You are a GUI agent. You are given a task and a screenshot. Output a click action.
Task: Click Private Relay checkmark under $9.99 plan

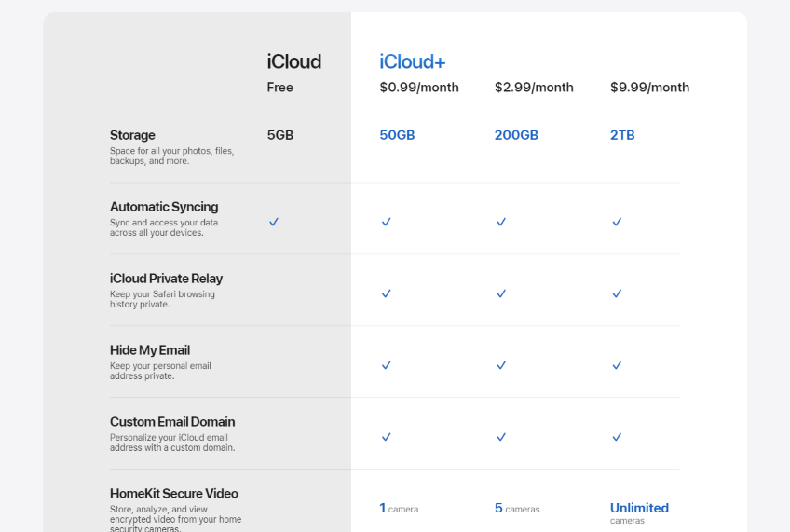(x=617, y=293)
